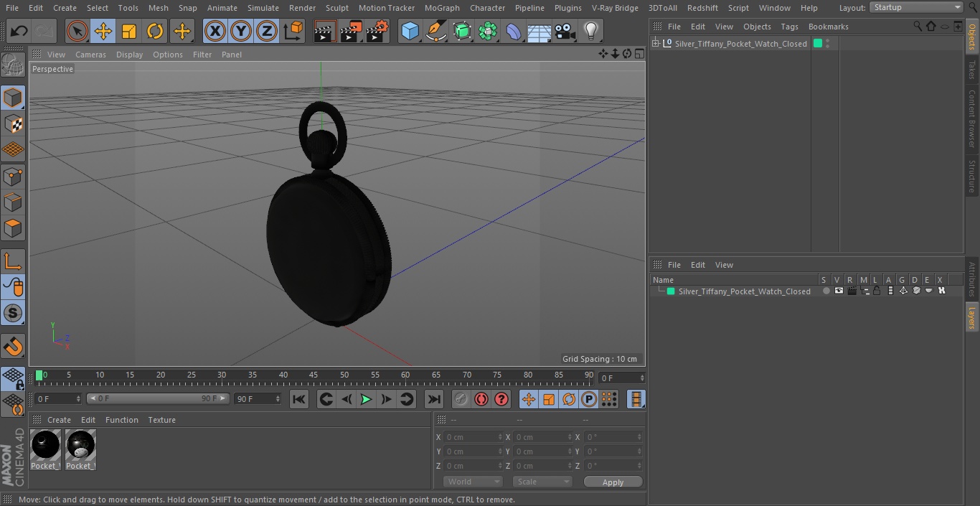The width and height of the screenshot is (980, 506).
Task: Open the Simulate menu
Action: (x=263, y=8)
